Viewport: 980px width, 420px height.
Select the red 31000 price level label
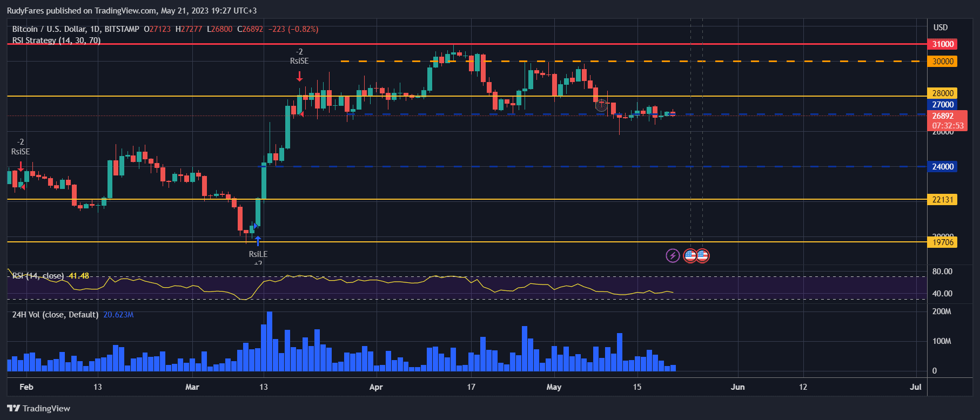pyautogui.click(x=942, y=44)
